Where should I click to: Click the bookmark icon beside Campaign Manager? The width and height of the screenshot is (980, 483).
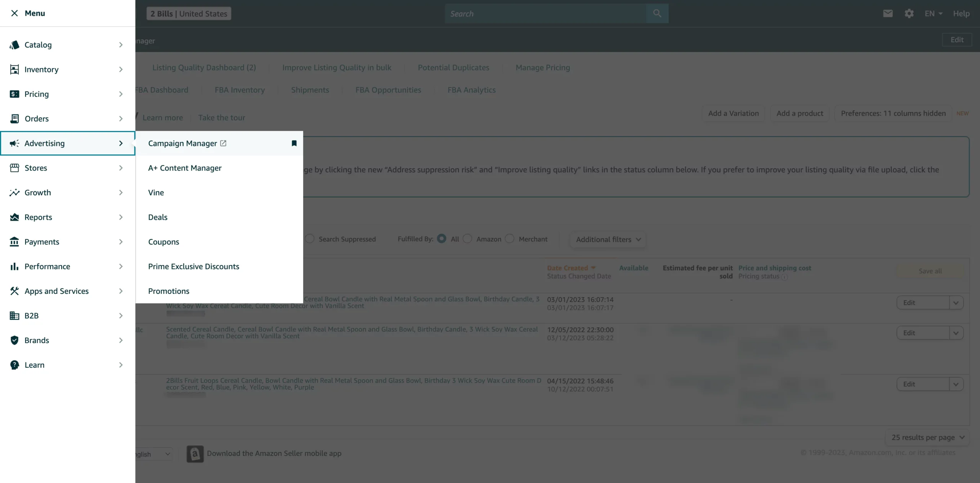[294, 144]
